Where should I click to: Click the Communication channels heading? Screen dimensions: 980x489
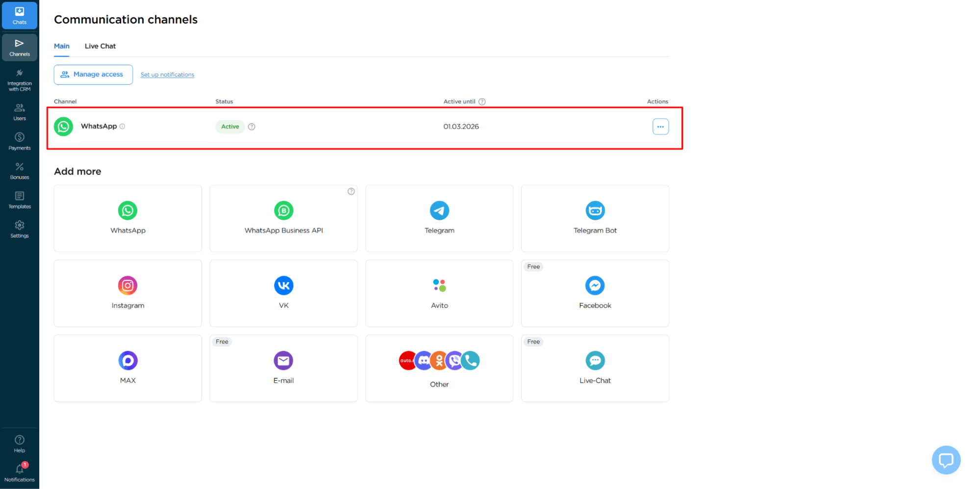pyautogui.click(x=126, y=20)
